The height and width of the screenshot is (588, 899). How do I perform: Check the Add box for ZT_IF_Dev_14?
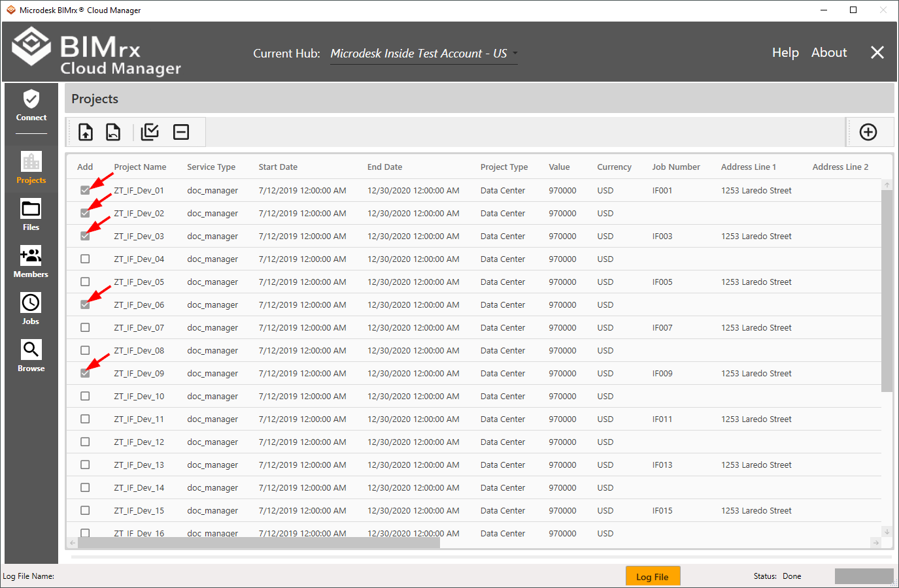tap(85, 487)
